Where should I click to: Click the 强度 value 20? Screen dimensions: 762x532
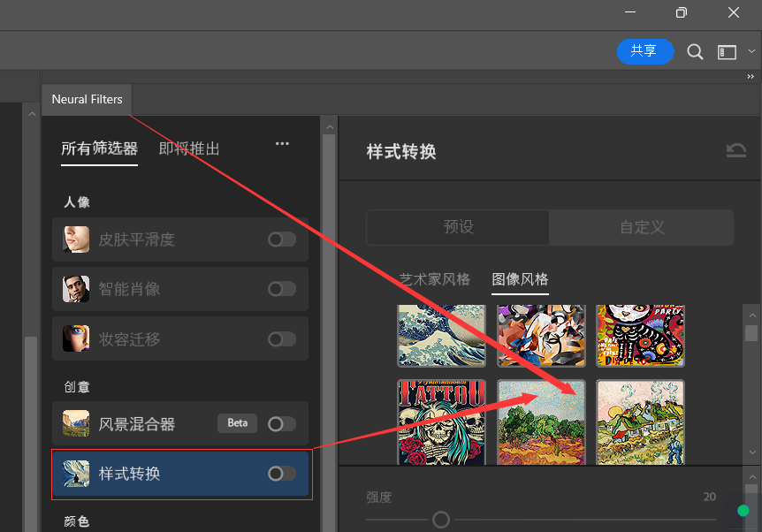coord(710,497)
